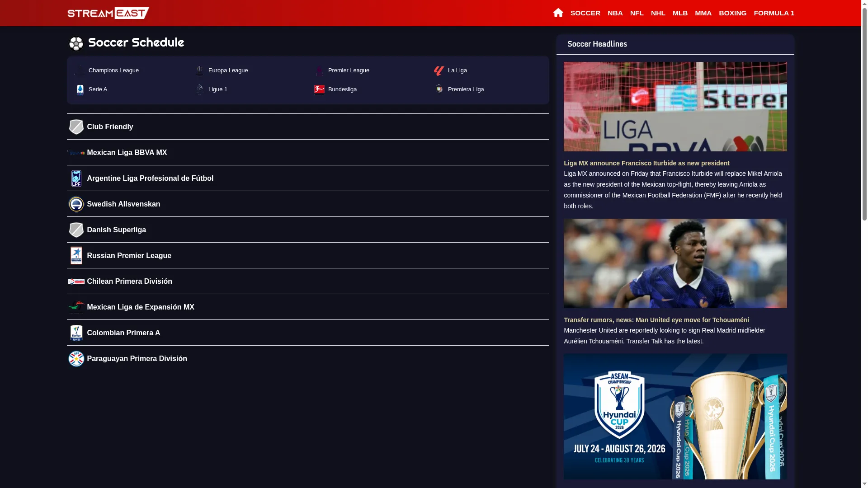Click the Russian Premier League logo
The height and width of the screenshot is (488, 868).
76,256
